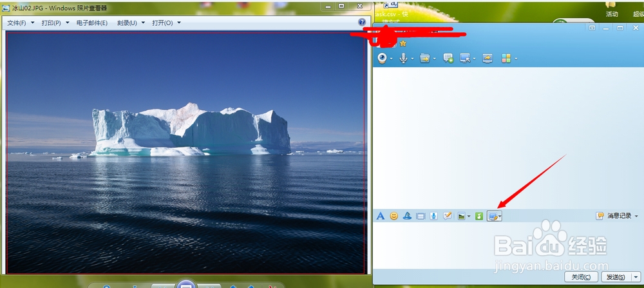Image resolution: width=644 pixels, height=288 pixels.
Task: Open 打开(O) menu in Photo Viewer
Action: tap(166, 23)
